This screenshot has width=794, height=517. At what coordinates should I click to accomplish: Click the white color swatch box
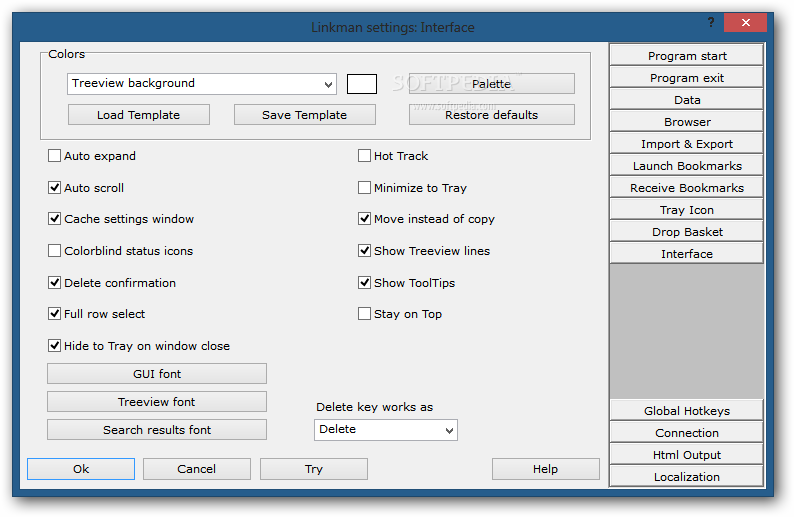362,84
